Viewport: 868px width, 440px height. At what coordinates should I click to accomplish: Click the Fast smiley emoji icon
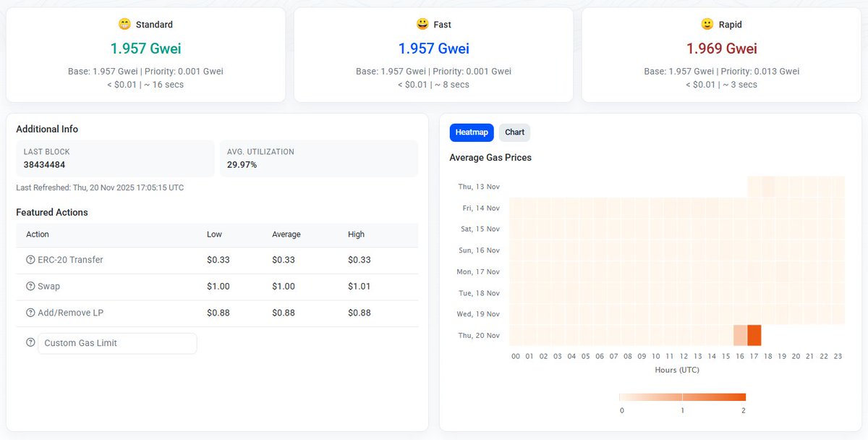422,24
